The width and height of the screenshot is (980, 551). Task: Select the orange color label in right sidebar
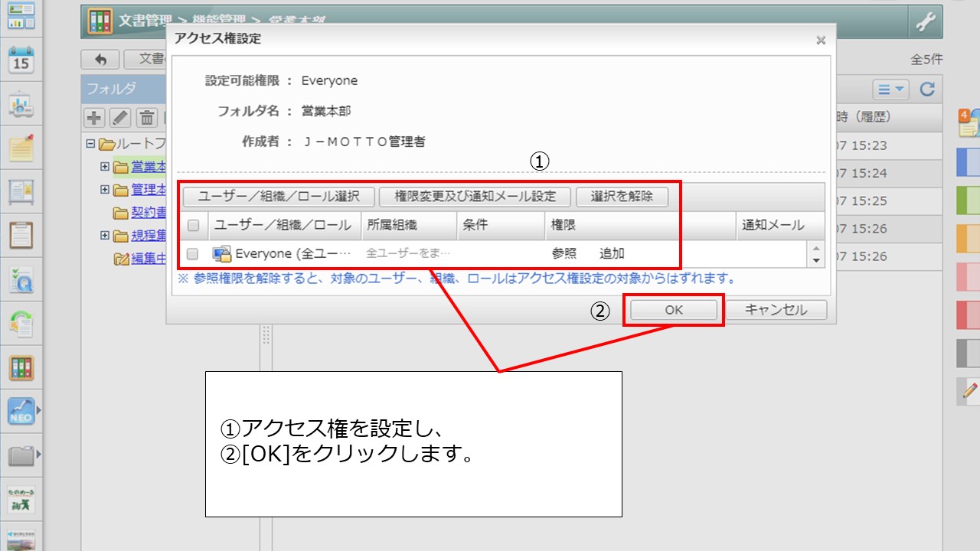click(969, 239)
